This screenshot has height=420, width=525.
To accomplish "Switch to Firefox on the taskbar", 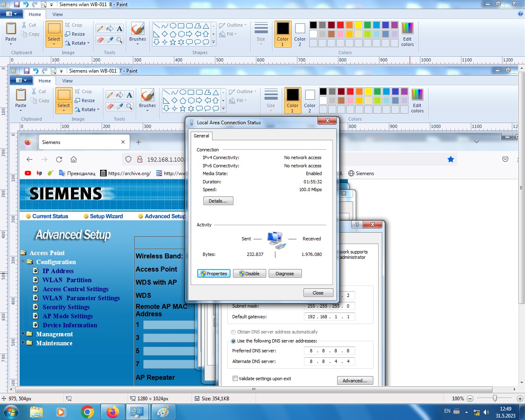I will [x=112, y=412].
